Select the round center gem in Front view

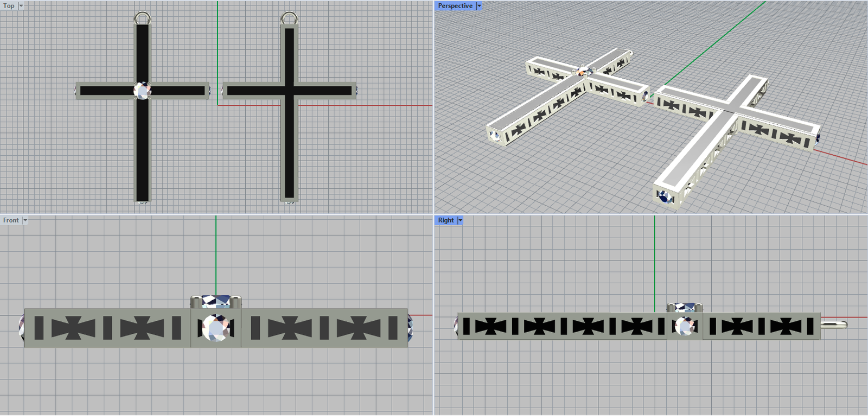click(215, 328)
